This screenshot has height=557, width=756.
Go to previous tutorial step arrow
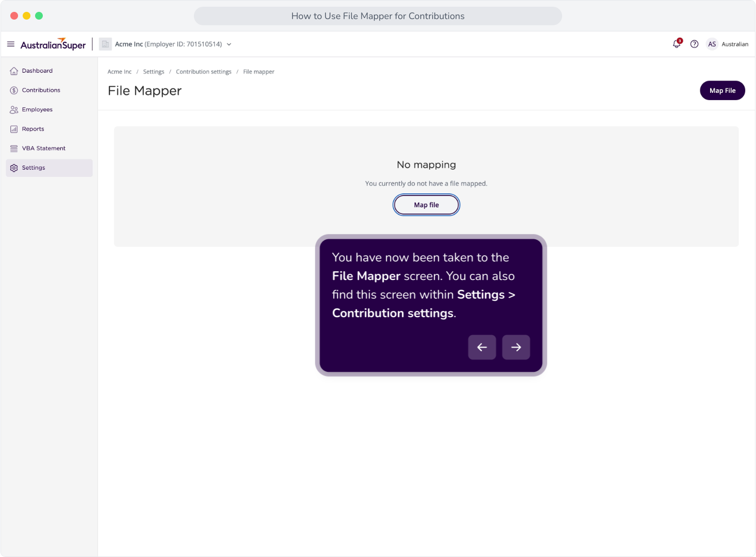(x=482, y=347)
